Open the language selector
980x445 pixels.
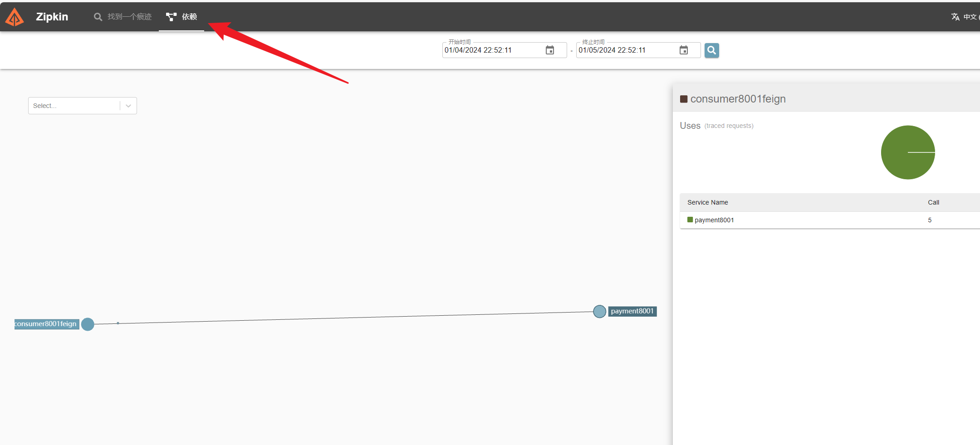point(970,17)
